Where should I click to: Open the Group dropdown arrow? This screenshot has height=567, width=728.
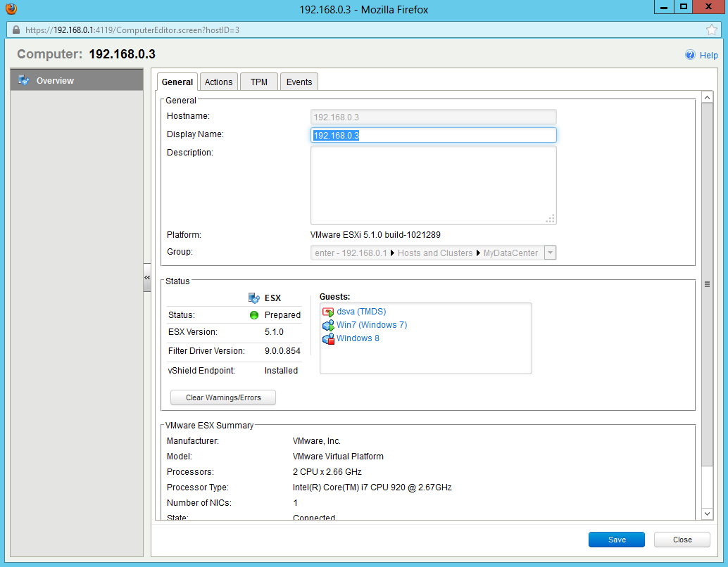pyautogui.click(x=550, y=253)
